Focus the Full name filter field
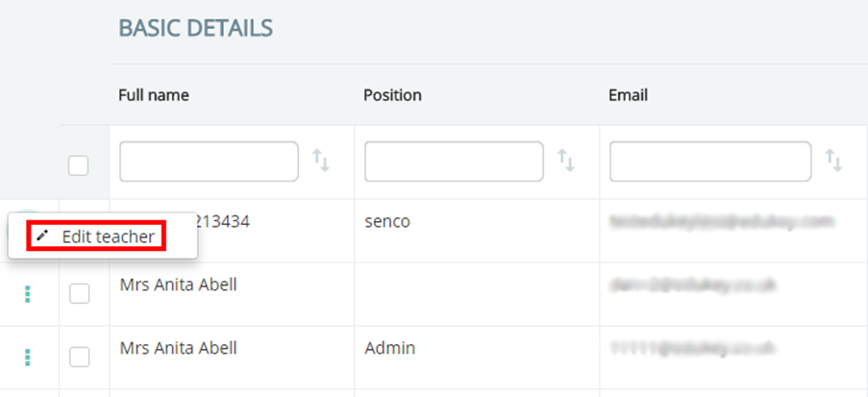This screenshot has width=868, height=397. click(x=209, y=161)
